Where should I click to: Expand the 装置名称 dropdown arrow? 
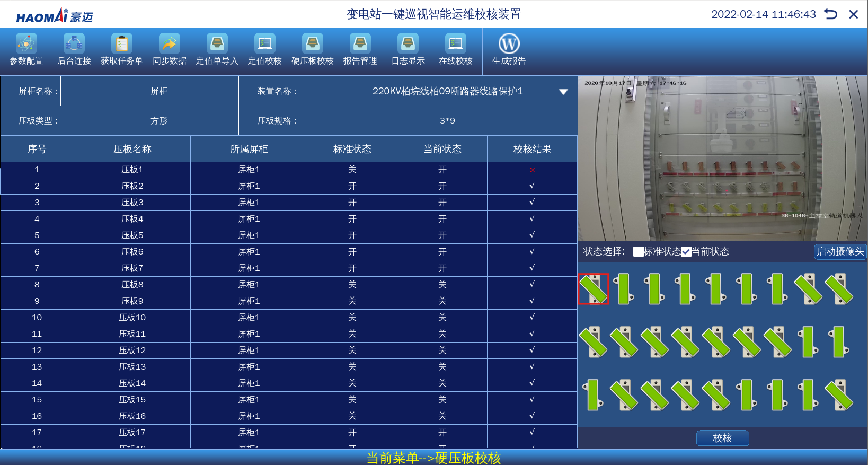click(563, 92)
